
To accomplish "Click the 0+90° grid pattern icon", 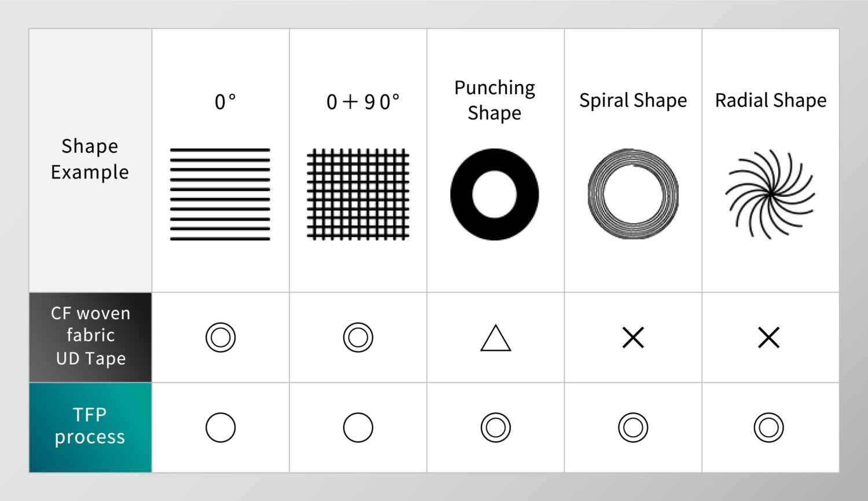I will [x=358, y=194].
